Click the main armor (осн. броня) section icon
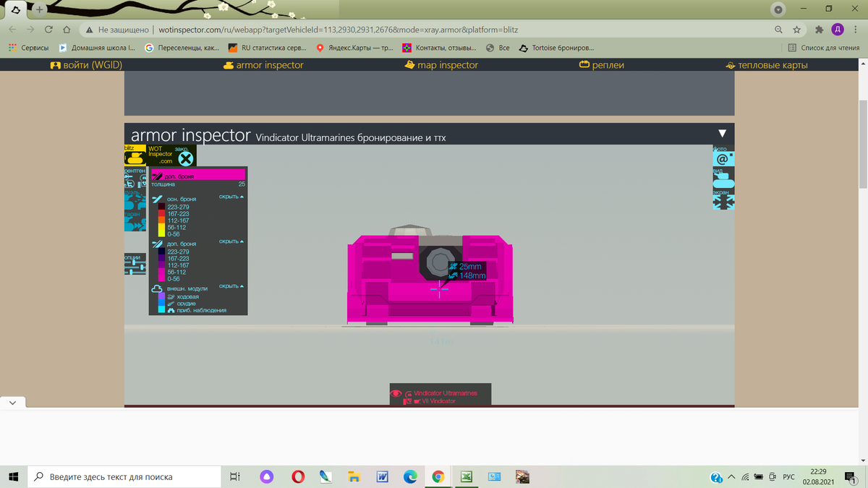The image size is (868, 488). pyautogui.click(x=157, y=200)
